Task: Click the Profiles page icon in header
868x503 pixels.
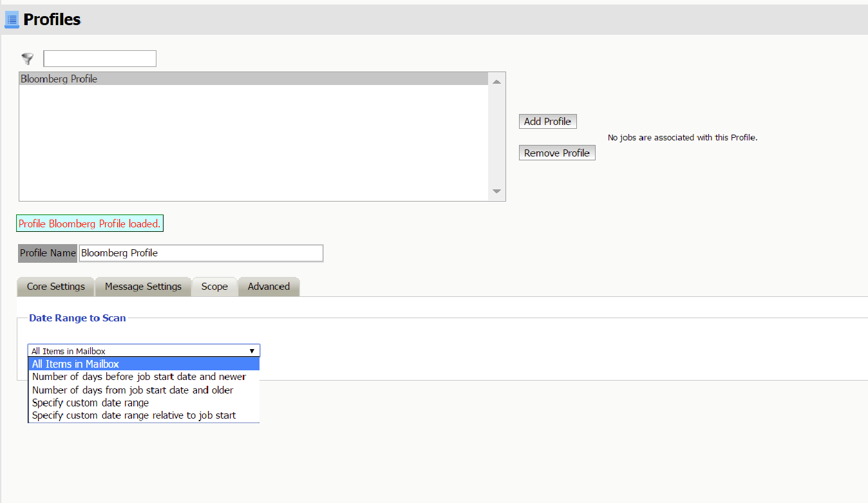Action: coord(12,20)
